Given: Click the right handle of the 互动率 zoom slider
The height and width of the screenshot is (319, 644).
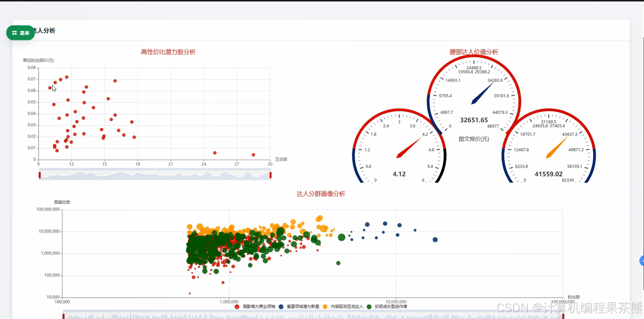Looking at the screenshot, I should [270, 175].
